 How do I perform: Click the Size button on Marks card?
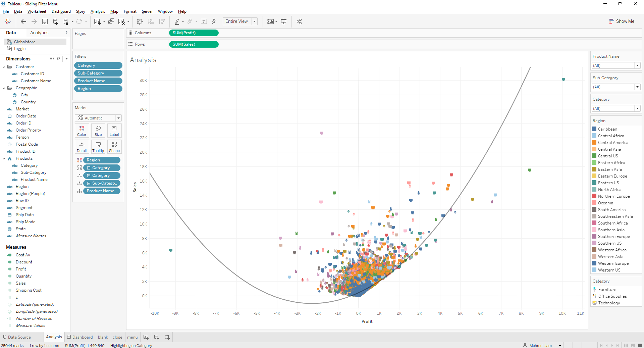98,131
